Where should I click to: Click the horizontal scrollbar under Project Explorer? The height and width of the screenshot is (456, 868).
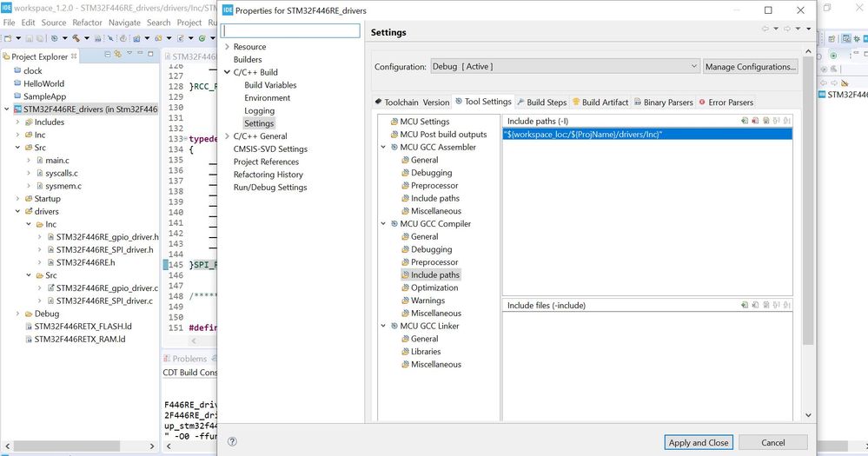tap(67, 446)
